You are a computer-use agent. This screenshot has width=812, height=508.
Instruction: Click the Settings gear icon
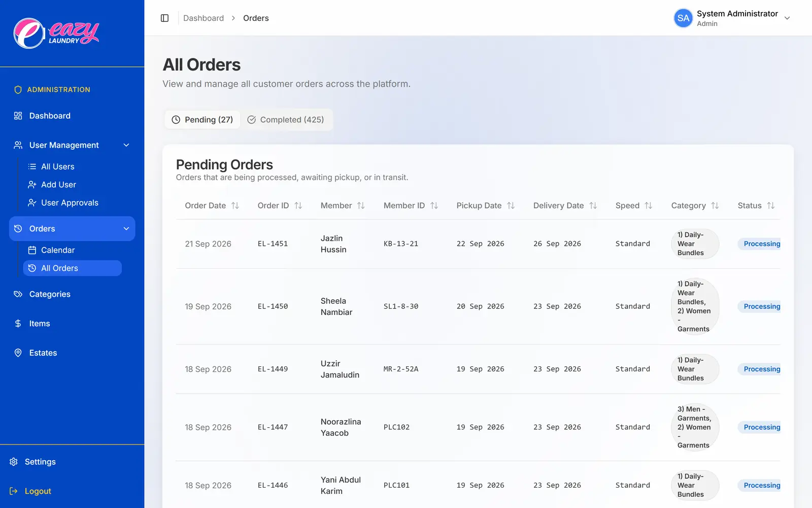(x=14, y=462)
